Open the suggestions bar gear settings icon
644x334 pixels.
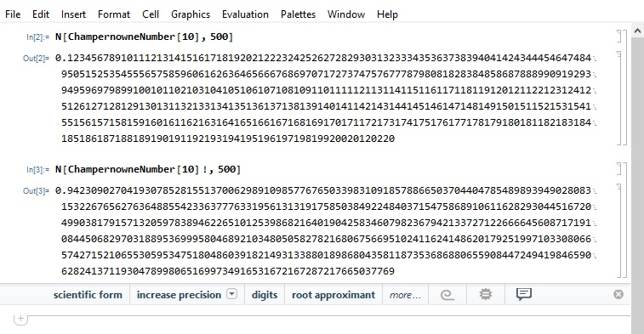point(486,294)
